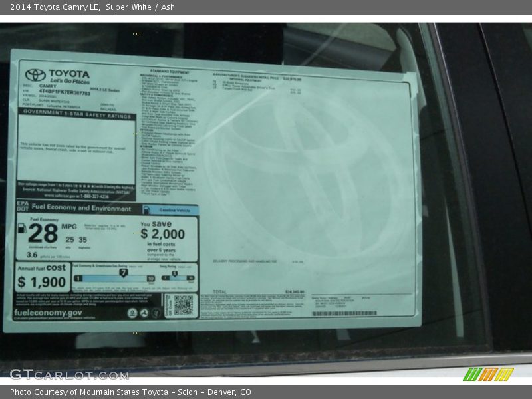
Task: Click the Annual fuel cost $1,900 box
Action: 42,276
